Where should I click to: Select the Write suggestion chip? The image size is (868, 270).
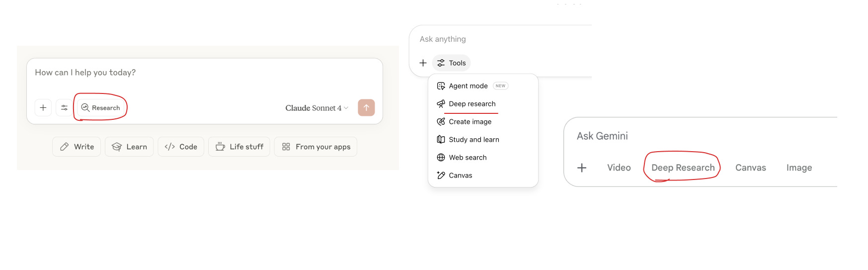77,147
